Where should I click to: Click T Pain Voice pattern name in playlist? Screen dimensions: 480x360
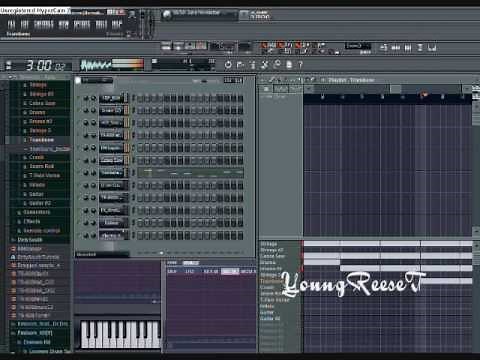pos(275,300)
